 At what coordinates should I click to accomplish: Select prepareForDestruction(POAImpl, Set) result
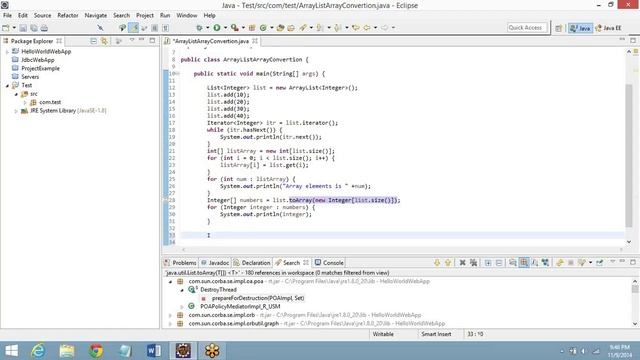click(x=258, y=298)
